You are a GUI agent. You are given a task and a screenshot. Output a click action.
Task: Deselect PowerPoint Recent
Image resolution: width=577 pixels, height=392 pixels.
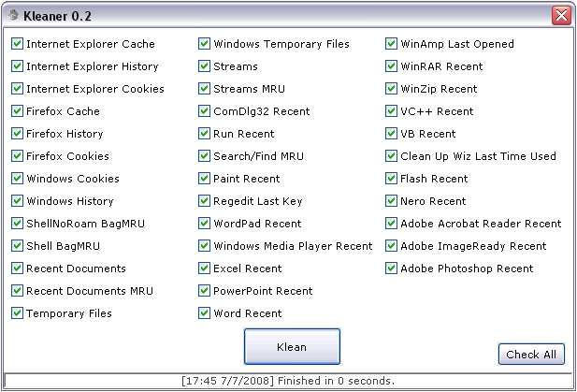pyautogui.click(x=204, y=291)
